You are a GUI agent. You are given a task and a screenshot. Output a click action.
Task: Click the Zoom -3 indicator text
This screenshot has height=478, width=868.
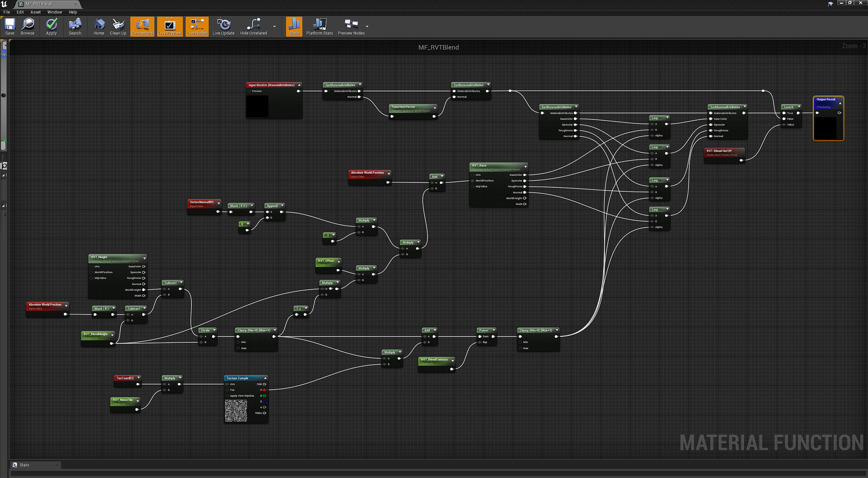coord(854,46)
